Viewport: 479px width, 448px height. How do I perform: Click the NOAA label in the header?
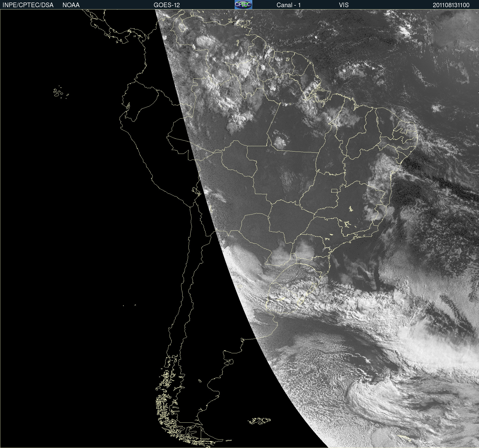click(x=71, y=5)
